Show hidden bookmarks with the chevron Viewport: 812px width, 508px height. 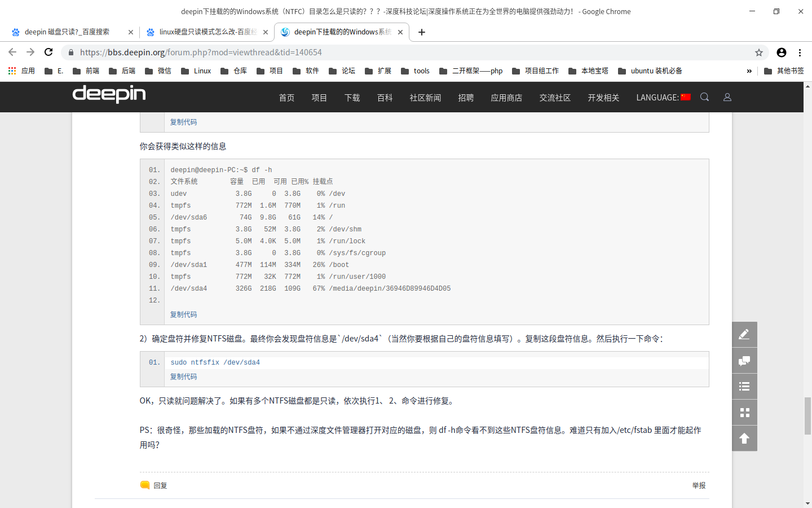(749, 71)
